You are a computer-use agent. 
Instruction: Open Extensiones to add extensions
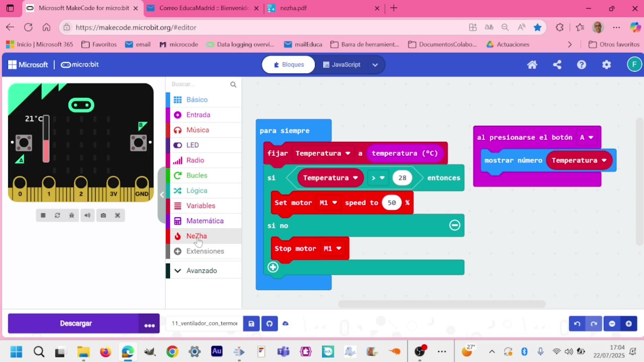coord(205,251)
